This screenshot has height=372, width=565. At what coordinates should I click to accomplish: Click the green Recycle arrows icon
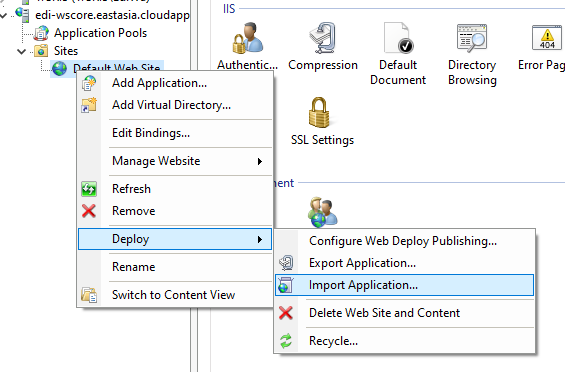pos(286,341)
